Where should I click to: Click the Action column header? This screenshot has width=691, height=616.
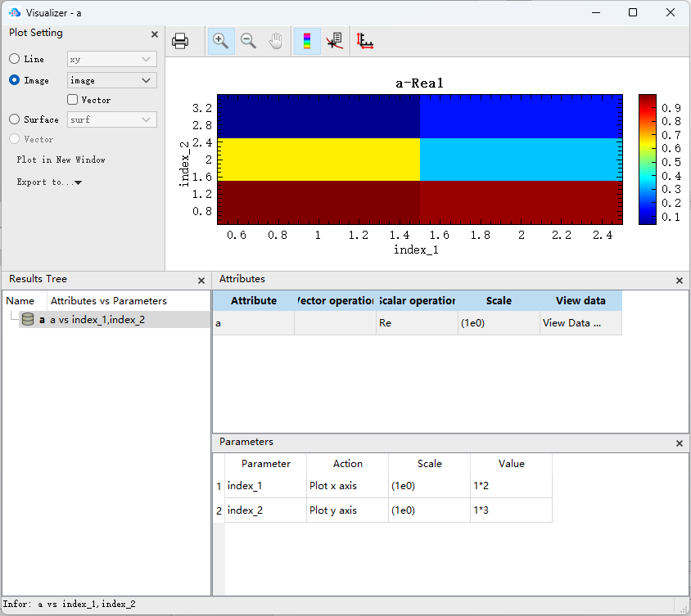(x=347, y=463)
